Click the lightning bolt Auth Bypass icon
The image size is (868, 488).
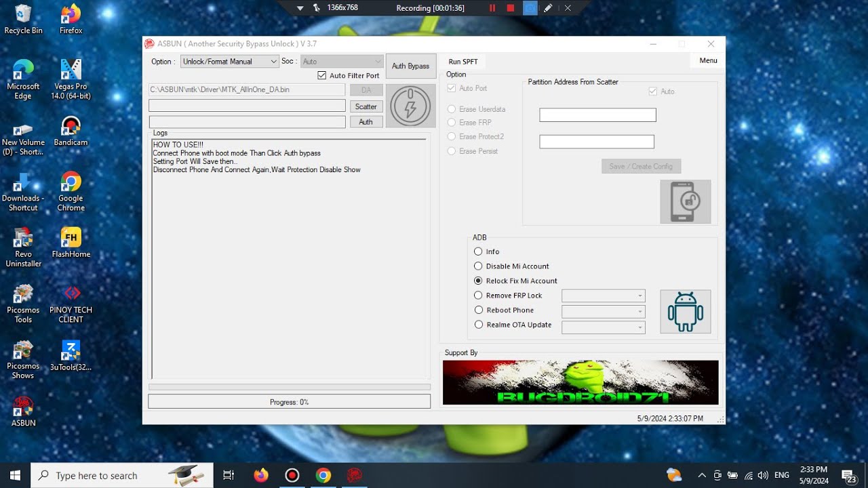411,106
